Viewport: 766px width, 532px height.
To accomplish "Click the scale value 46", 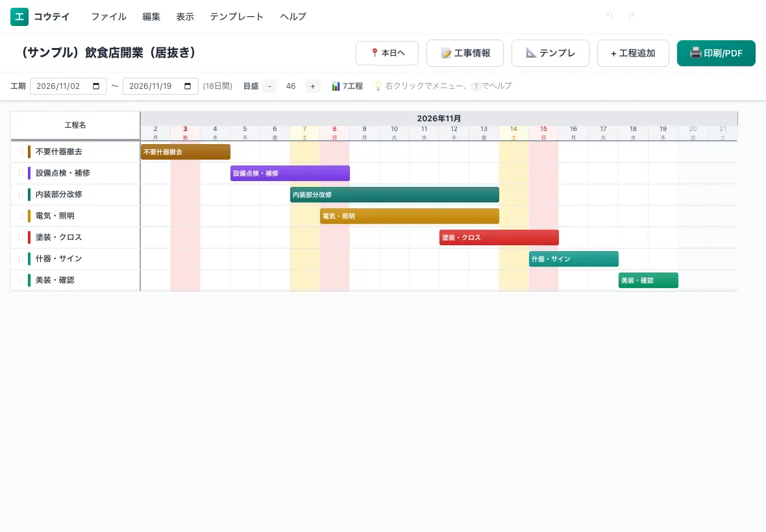I will (291, 86).
